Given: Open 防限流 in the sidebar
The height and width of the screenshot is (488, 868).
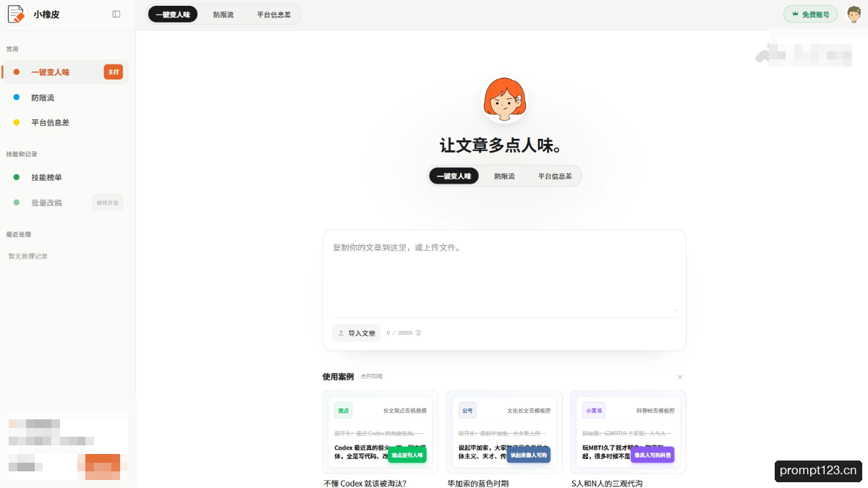Looking at the screenshot, I should [65, 98].
